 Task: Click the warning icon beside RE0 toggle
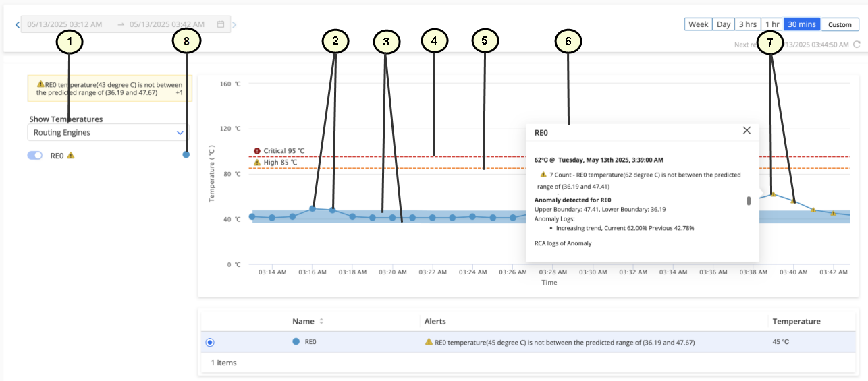point(71,156)
